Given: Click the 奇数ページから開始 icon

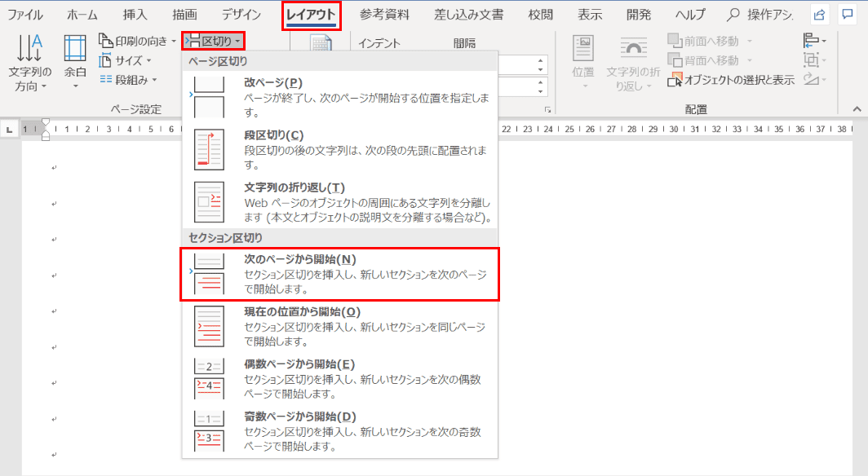Looking at the screenshot, I should 209,431.
